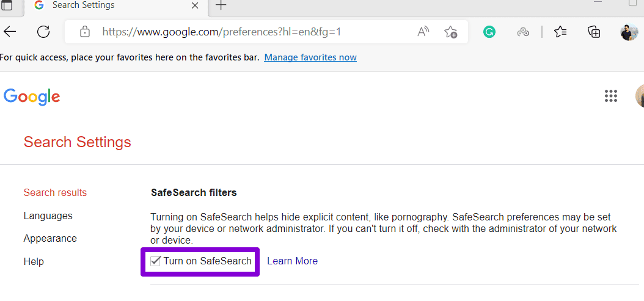Close the Search Settings tab
The width and height of the screenshot is (644, 301).
pos(196,5)
